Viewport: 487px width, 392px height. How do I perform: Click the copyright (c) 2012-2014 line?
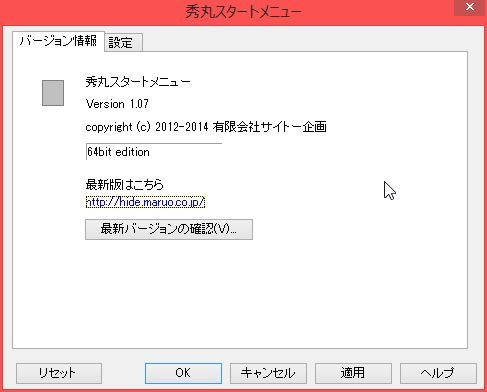[x=206, y=127]
